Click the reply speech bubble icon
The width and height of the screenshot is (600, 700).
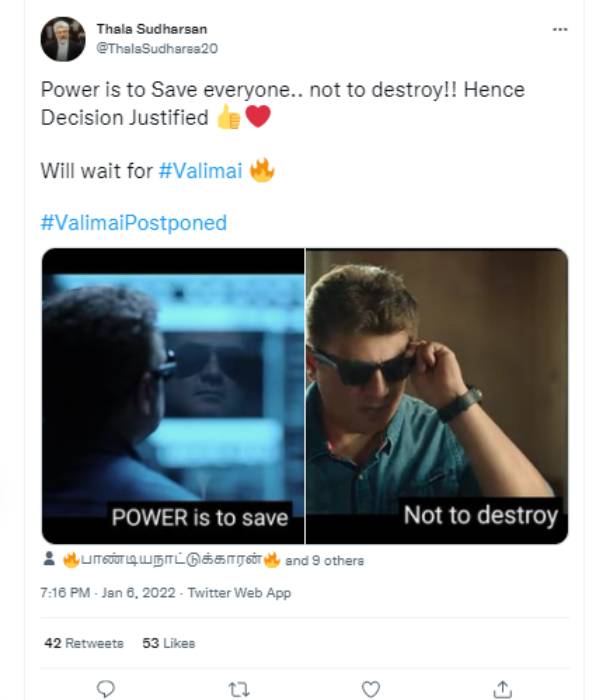click(106, 688)
